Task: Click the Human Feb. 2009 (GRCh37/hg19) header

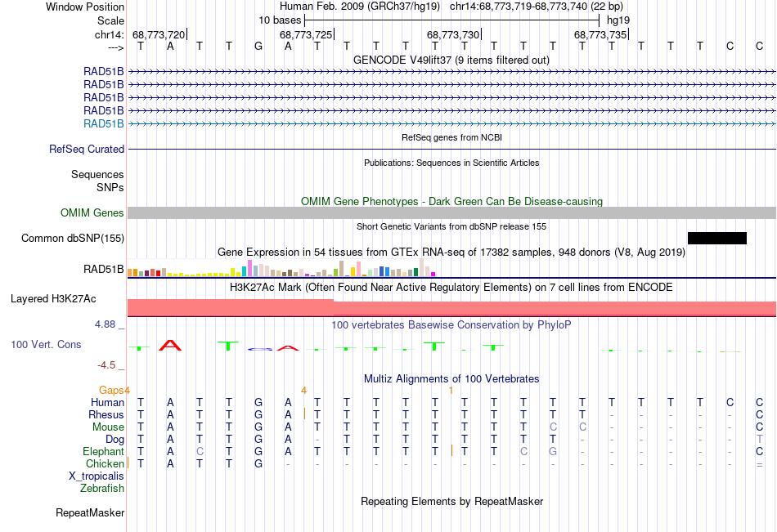Action: pyautogui.click(x=359, y=7)
